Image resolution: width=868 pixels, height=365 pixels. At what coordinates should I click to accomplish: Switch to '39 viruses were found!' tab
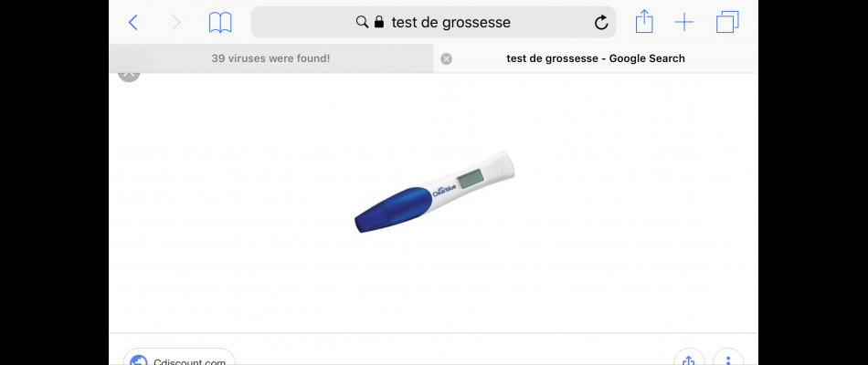click(270, 58)
